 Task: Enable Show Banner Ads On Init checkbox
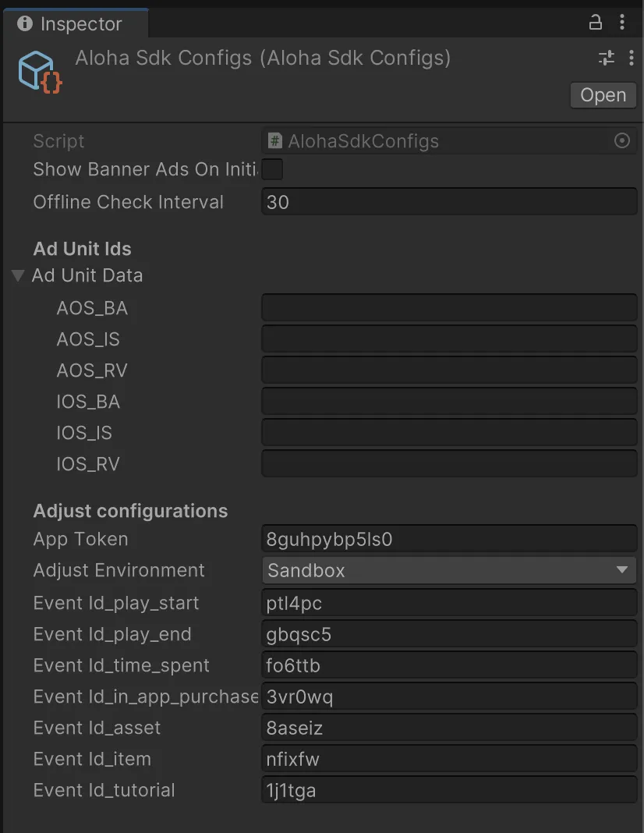[272, 169]
